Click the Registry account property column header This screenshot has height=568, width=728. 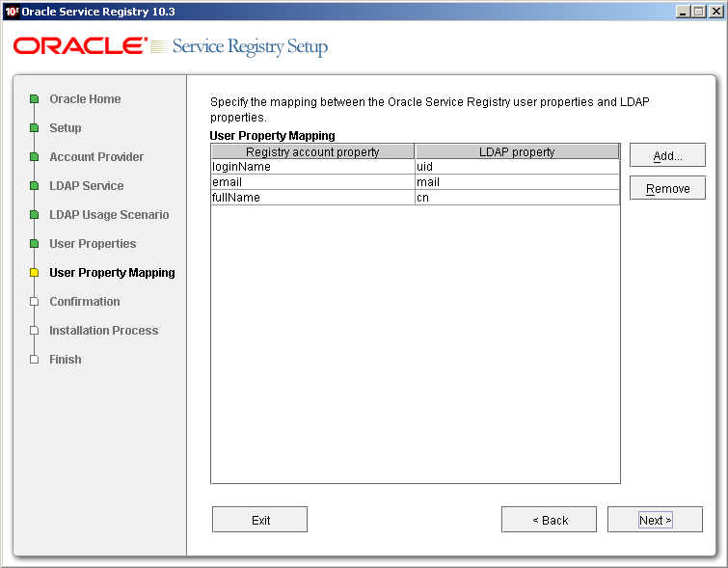coord(312,151)
